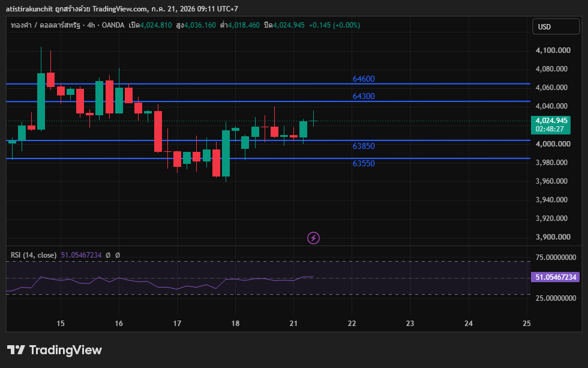Screen dimensions: 588x368
Task: Select the 64600 horizontal line label
Action: (x=364, y=79)
